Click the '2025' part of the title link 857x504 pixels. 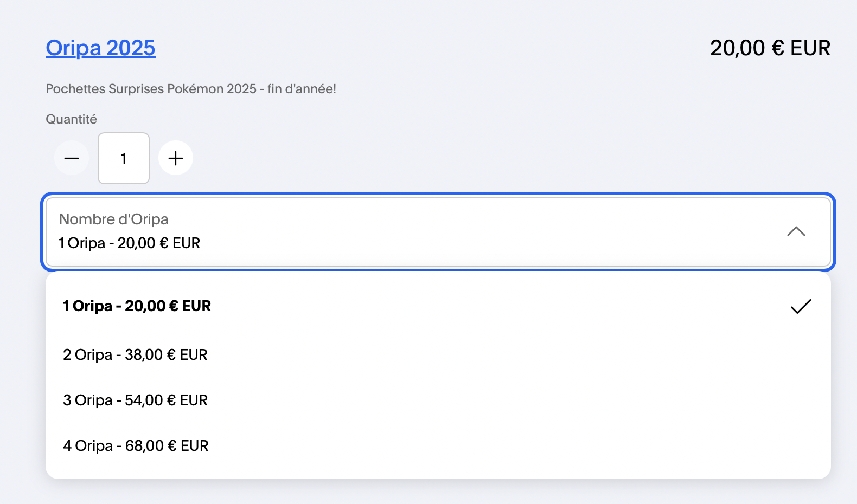(131, 48)
